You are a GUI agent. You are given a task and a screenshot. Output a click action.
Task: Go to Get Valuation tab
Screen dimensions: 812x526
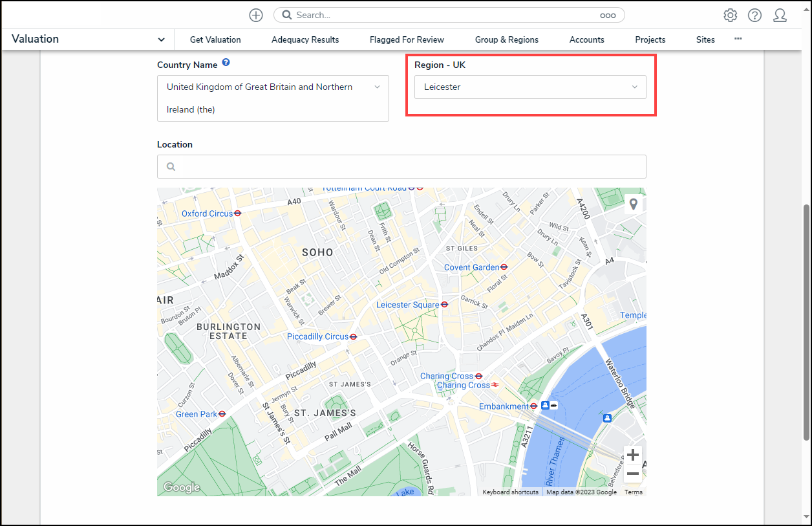pos(215,39)
